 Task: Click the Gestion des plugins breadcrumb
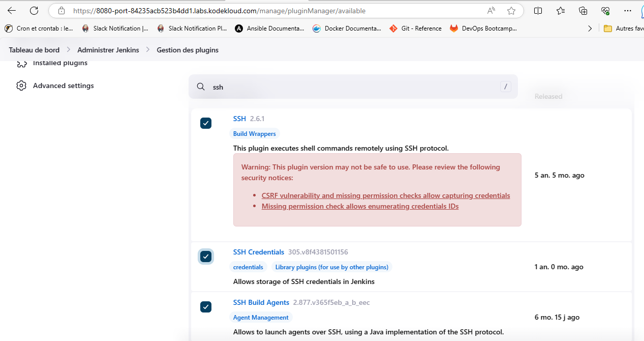click(x=188, y=50)
